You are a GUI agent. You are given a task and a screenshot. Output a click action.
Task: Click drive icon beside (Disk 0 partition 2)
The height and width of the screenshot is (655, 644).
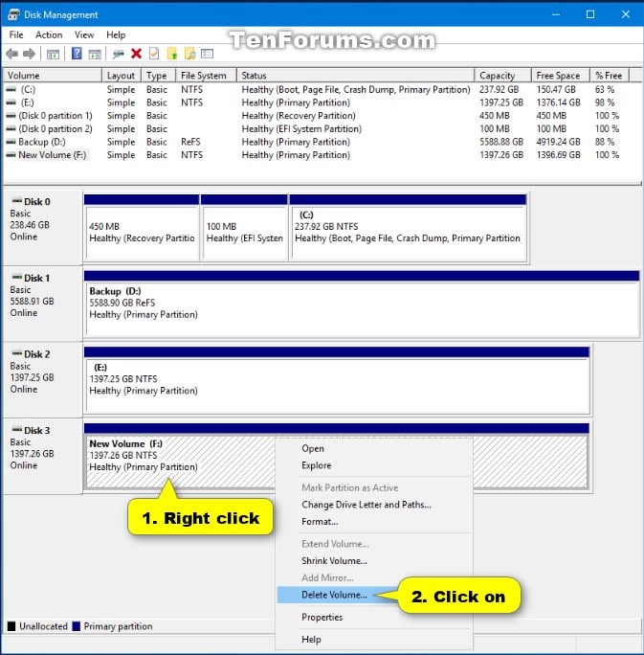11,128
